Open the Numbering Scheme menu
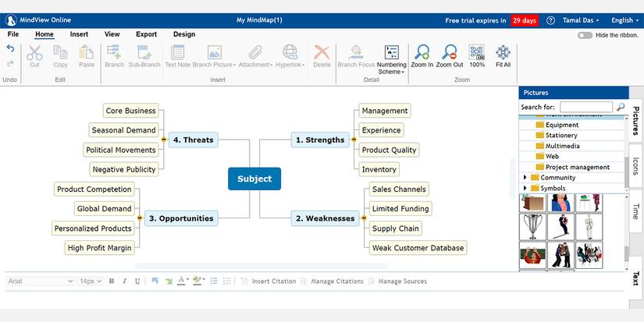This screenshot has height=322, width=644. (391, 60)
